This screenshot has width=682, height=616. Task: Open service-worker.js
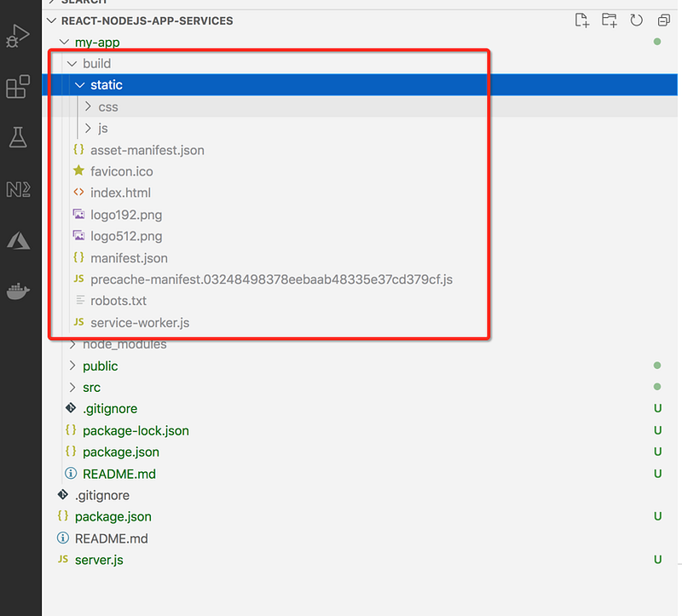pos(140,323)
